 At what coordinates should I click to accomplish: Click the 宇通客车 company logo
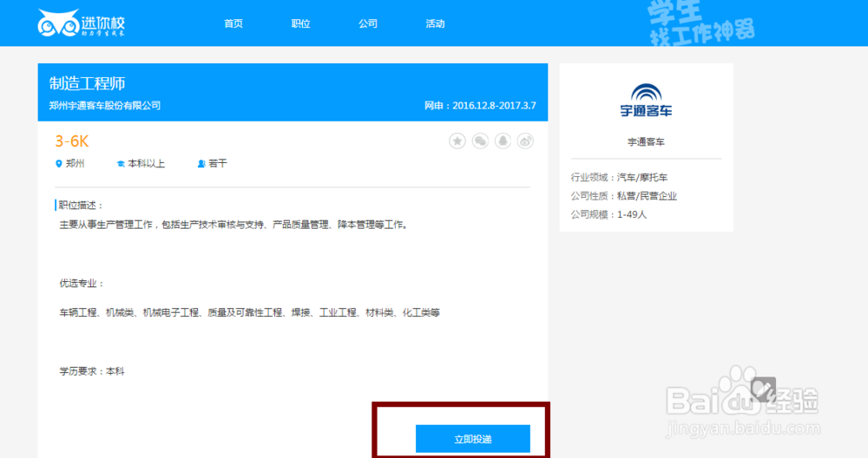tap(646, 100)
